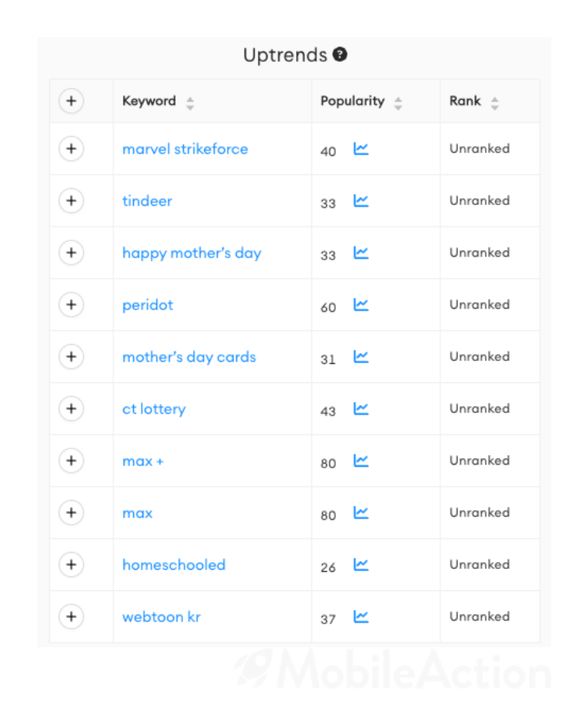
Task: Sort table by Keyword column arrows
Action: pos(190,103)
